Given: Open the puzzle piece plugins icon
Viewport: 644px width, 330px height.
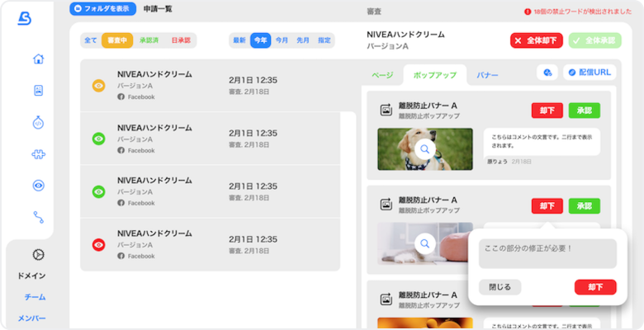Looking at the screenshot, I should [x=38, y=154].
